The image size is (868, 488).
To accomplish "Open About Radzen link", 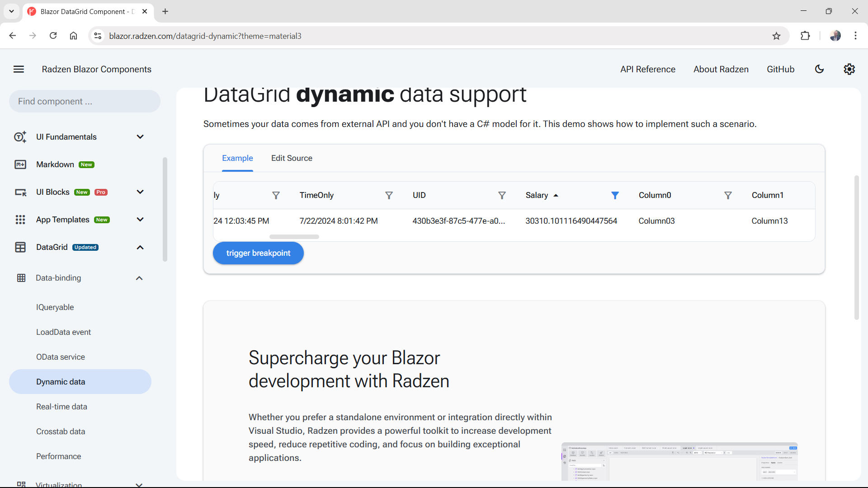I will pyautogui.click(x=721, y=69).
